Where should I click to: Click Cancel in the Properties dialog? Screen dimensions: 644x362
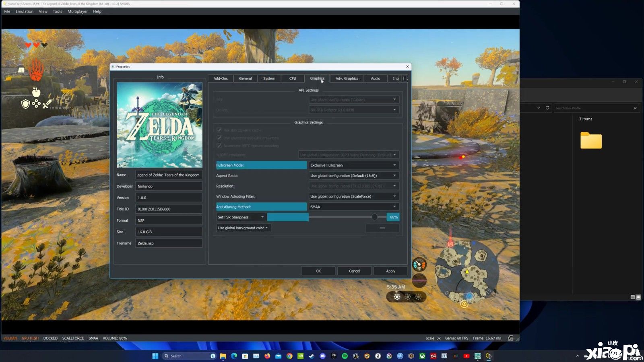tap(354, 271)
